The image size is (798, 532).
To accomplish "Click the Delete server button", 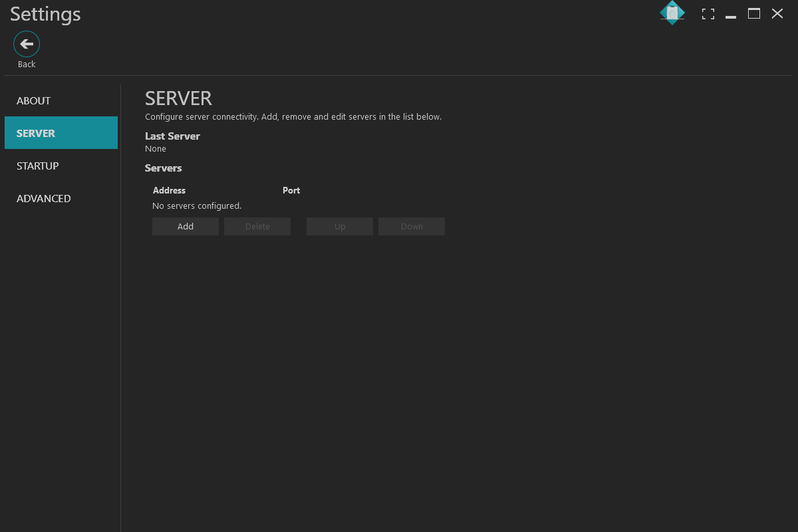I will [x=257, y=226].
